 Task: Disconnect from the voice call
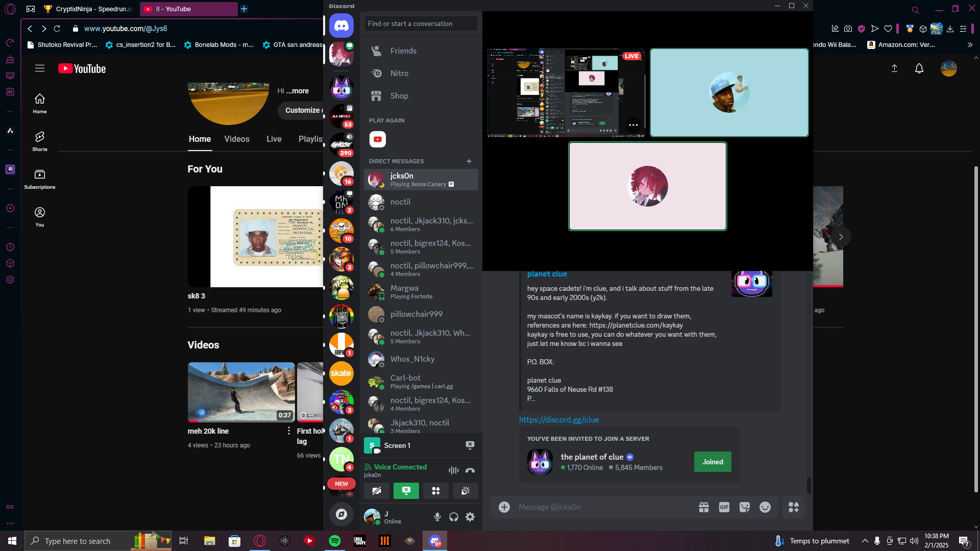pos(470,470)
